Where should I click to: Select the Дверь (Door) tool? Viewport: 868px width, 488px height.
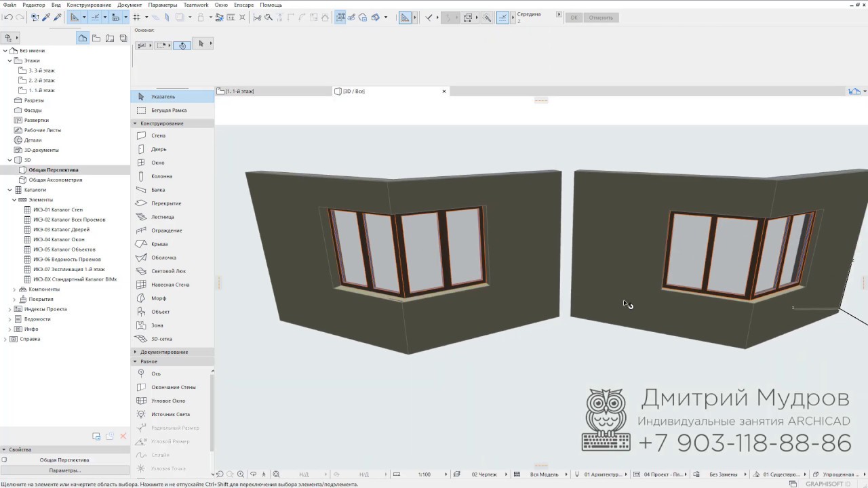click(172, 149)
